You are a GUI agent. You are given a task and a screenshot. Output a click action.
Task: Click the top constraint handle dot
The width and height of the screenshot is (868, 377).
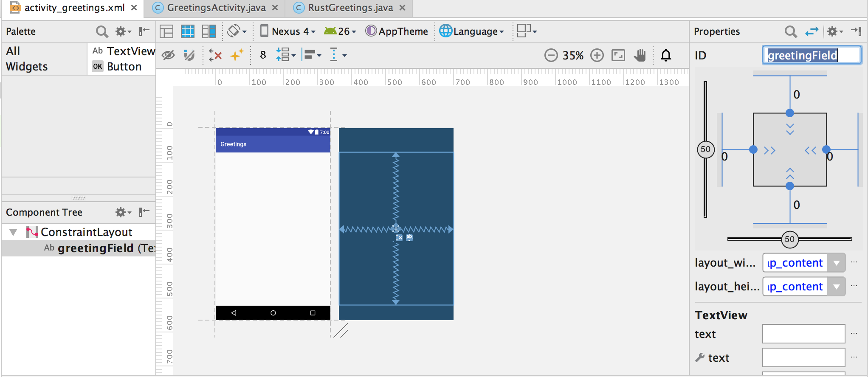click(x=790, y=113)
